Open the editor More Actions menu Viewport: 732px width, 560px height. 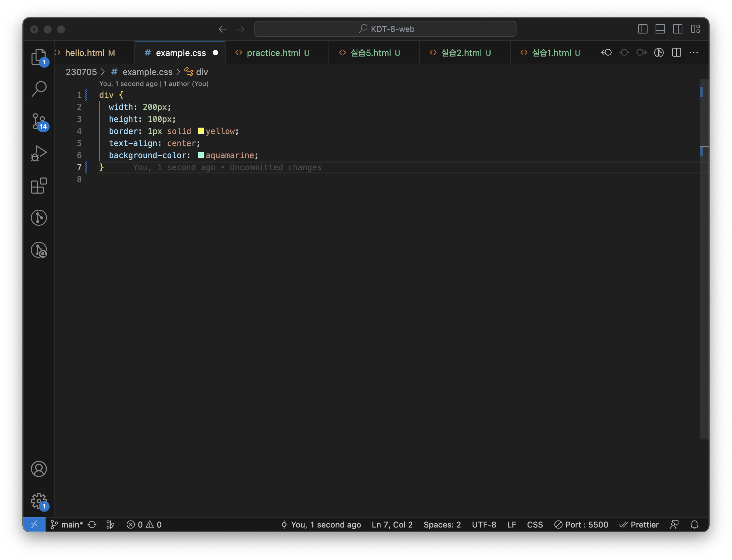[694, 53]
